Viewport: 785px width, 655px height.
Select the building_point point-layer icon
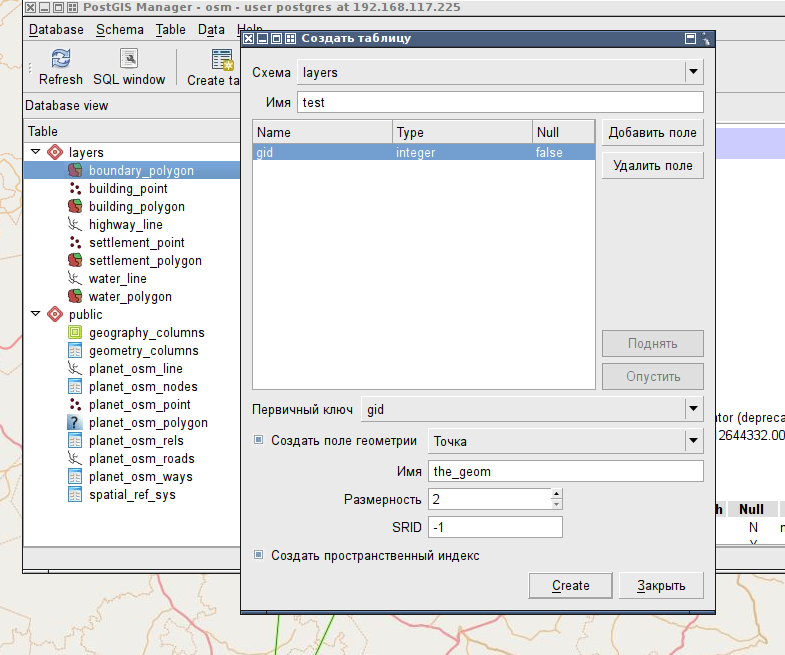(74, 189)
